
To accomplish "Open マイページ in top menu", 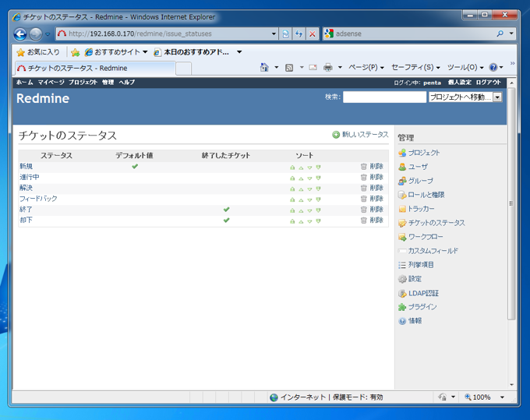I will (x=51, y=83).
